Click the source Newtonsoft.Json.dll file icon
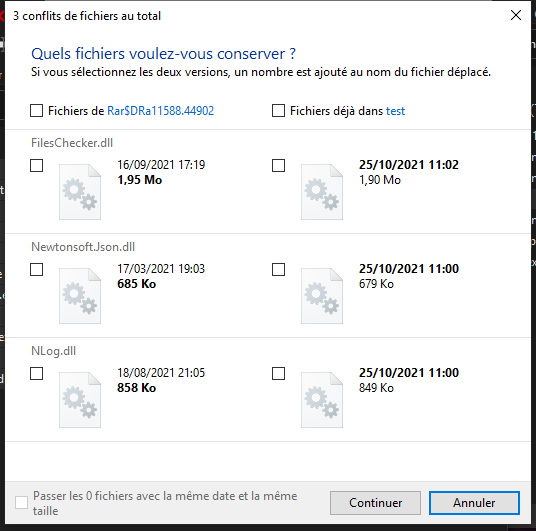The image size is (536, 531). pyautogui.click(x=80, y=296)
